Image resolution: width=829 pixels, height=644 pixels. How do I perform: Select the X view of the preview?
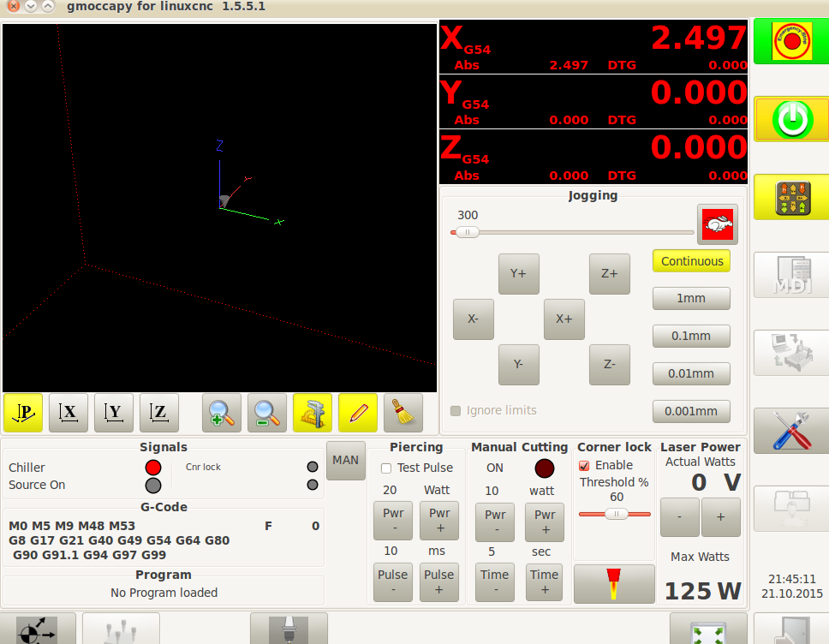pos(69,413)
